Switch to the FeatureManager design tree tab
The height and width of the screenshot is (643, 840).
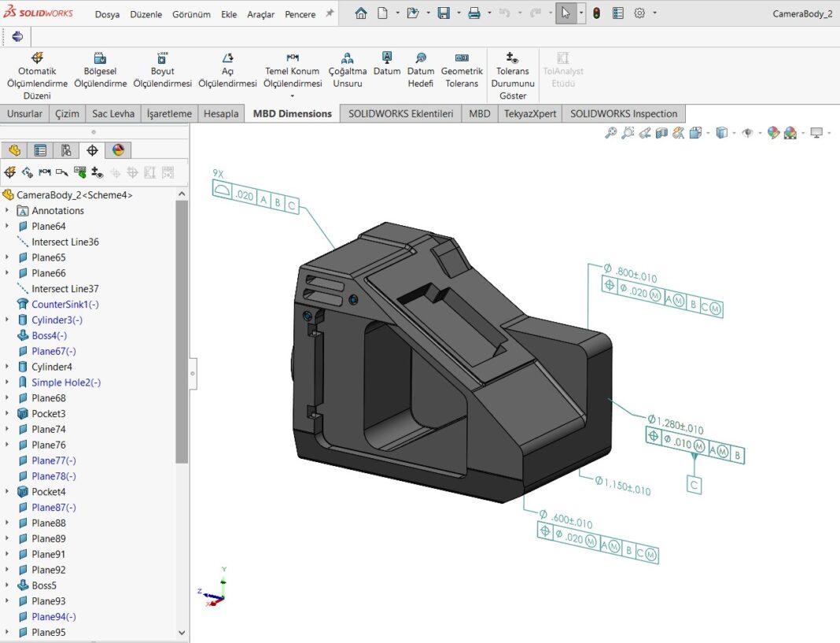coord(14,150)
